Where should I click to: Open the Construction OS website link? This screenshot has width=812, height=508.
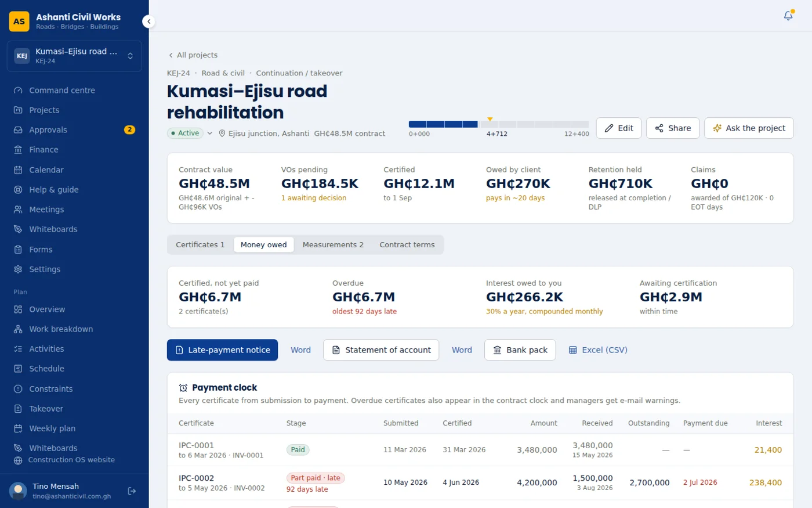65,460
